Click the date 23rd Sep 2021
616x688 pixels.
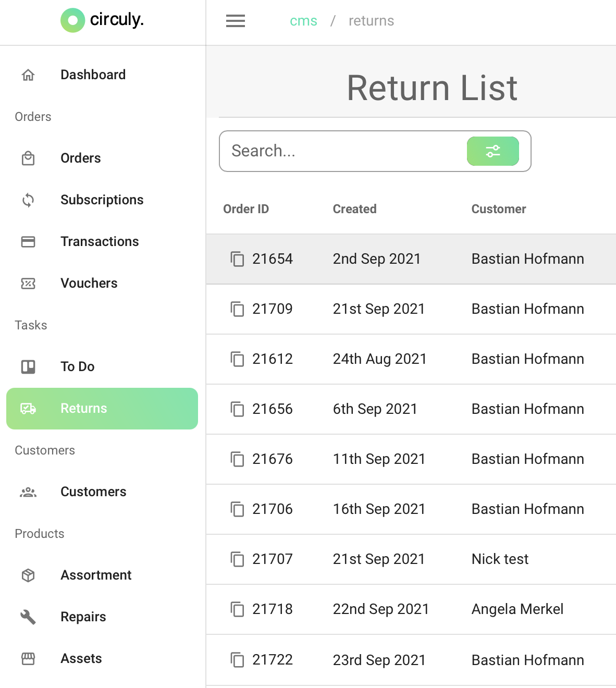[x=379, y=660]
